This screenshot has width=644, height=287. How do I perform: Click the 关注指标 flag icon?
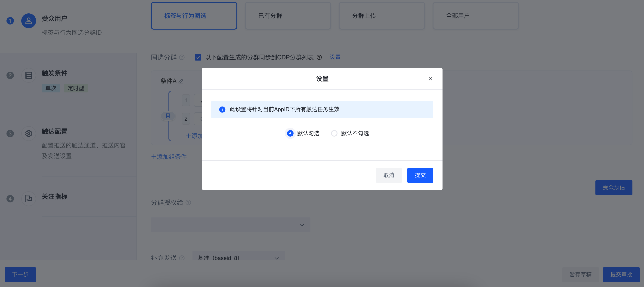tap(28, 198)
